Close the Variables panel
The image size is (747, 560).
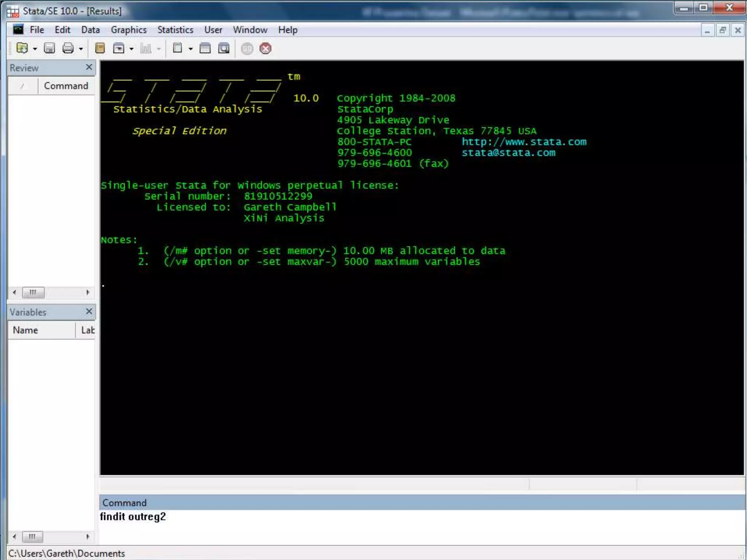[x=89, y=311]
